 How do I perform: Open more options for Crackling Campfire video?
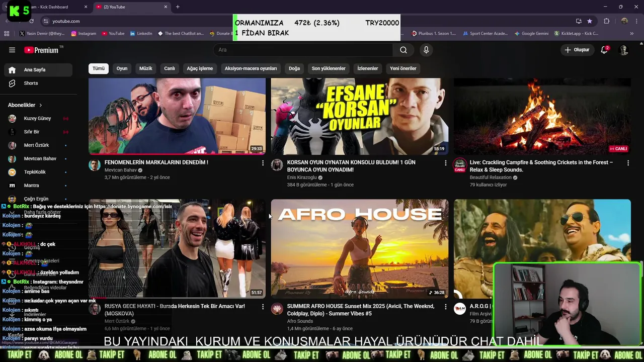click(628, 163)
